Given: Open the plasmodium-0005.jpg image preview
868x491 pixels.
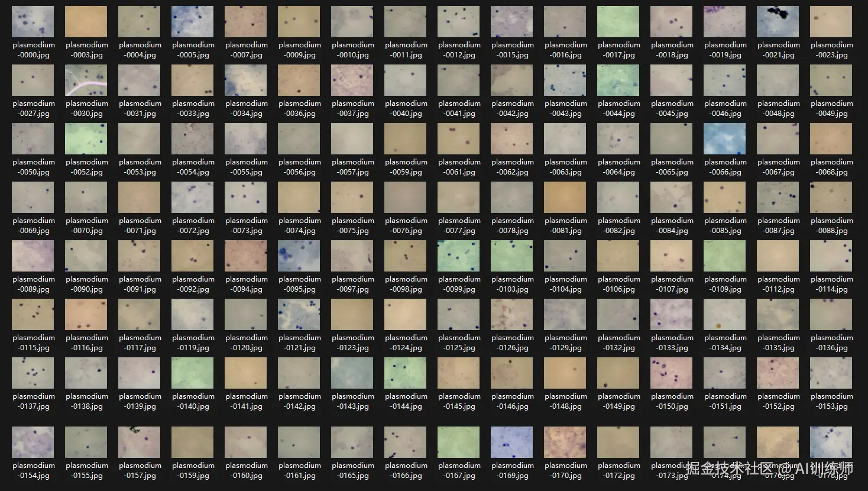Looking at the screenshot, I should point(193,22).
